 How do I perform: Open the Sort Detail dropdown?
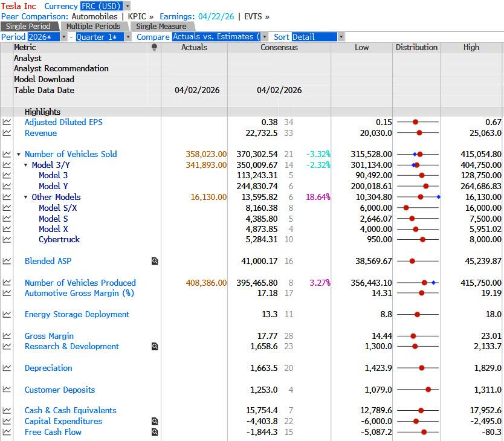point(341,37)
